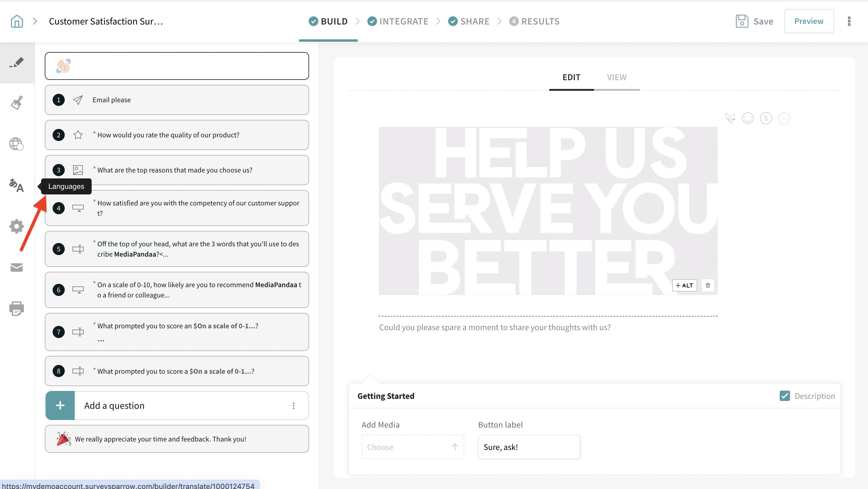The height and width of the screenshot is (489, 868).
Task: Click the home icon in breadcrumb
Action: 17,21
